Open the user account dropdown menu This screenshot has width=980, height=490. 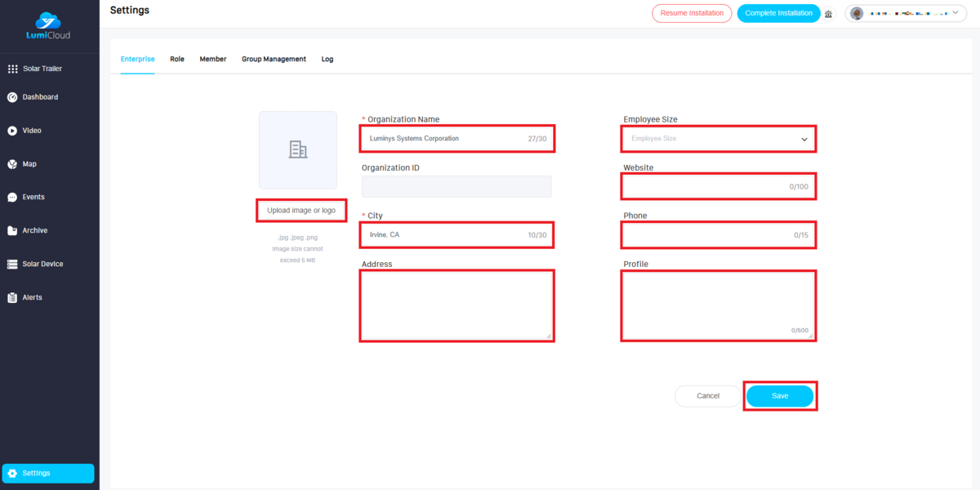tap(906, 14)
